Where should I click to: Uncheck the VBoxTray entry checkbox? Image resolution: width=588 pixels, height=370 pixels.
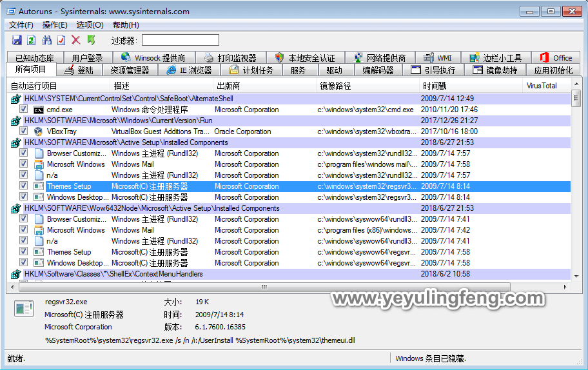pyautogui.click(x=23, y=131)
